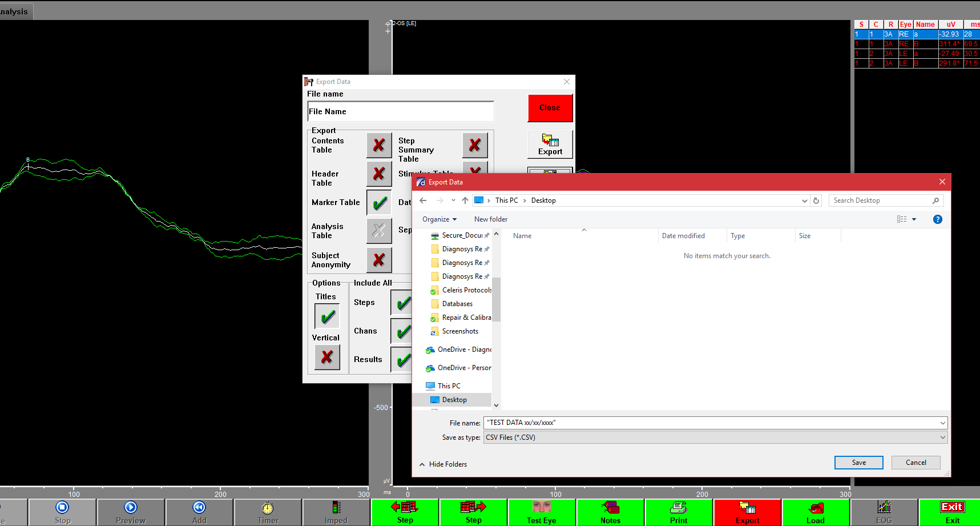This screenshot has width=980, height=526.
Task: Toggle the Analysis Table export option
Action: (x=379, y=231)
